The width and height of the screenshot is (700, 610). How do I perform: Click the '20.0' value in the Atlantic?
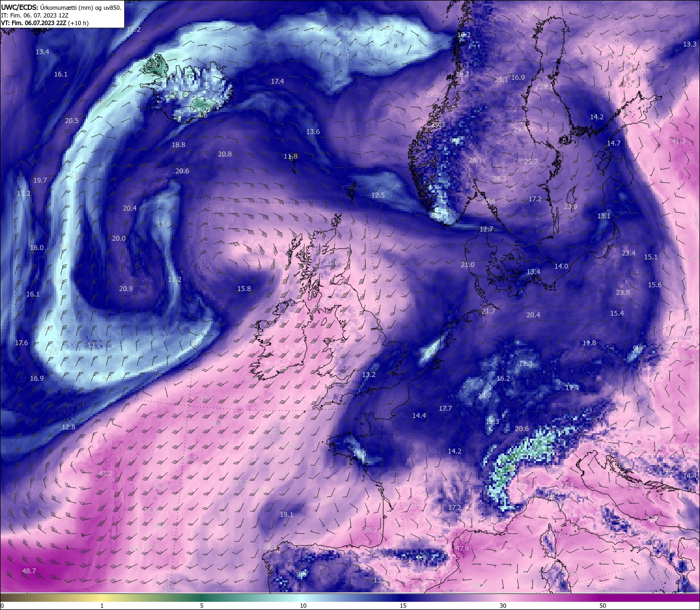pyautogui.click(x=119, y=239)
